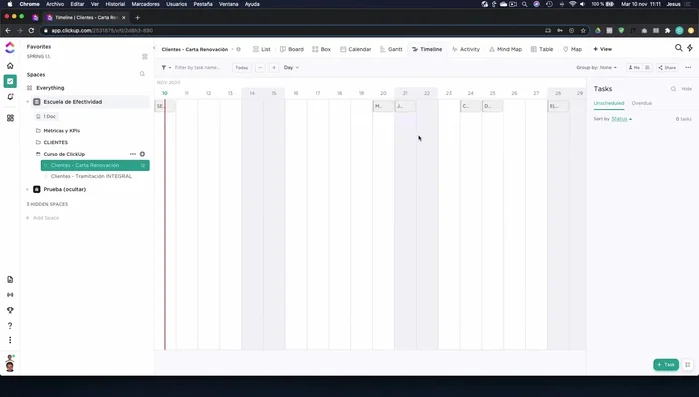The width and height of the screenshot is (699, 397).
Task: Open the Docs icon at sidebar bottom
Action: coord(10,279)
